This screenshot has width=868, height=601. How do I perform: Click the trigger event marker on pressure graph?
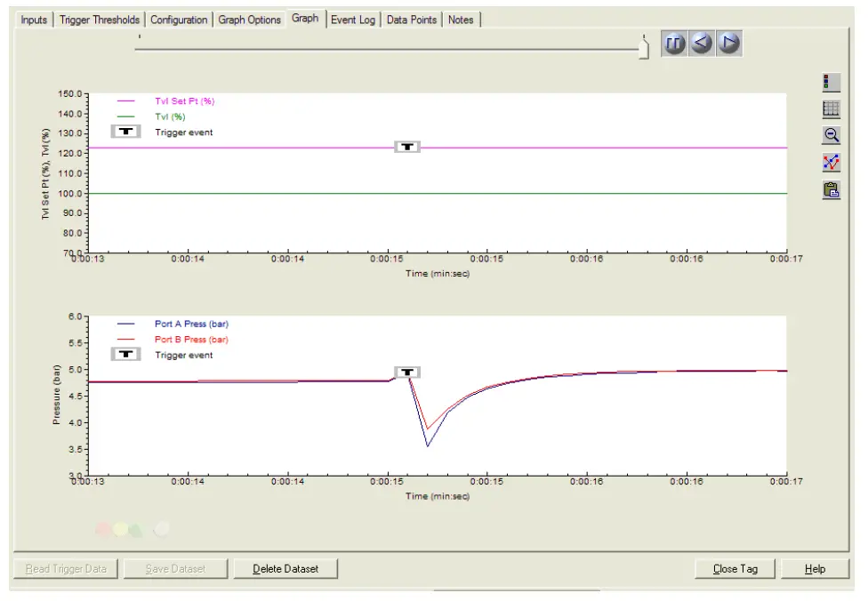pyautogui.click(x=406, y=372)
